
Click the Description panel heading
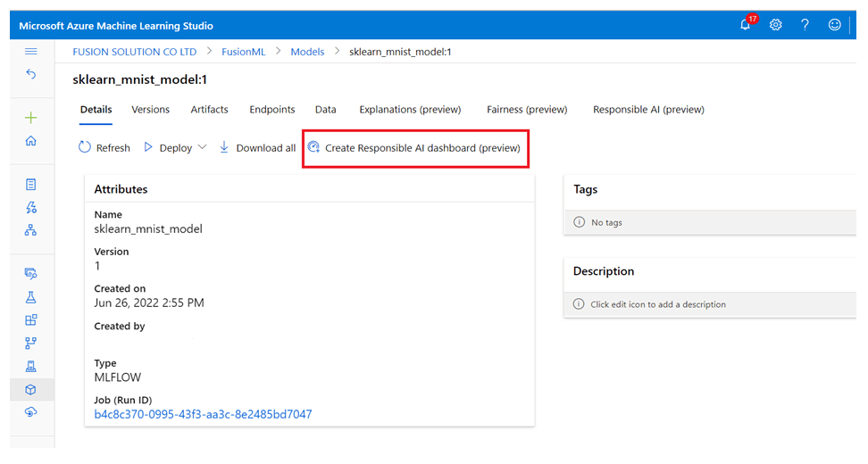click(604, 271)
